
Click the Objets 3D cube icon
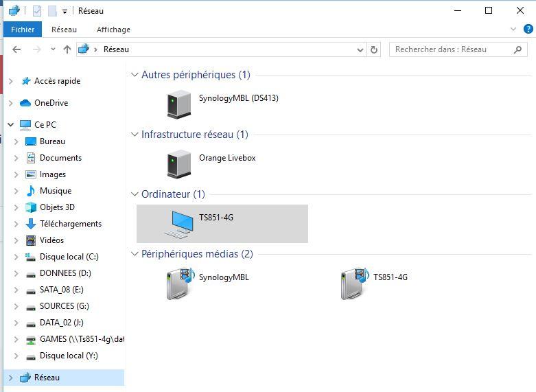pyautogui.click(x=31, y=207)
